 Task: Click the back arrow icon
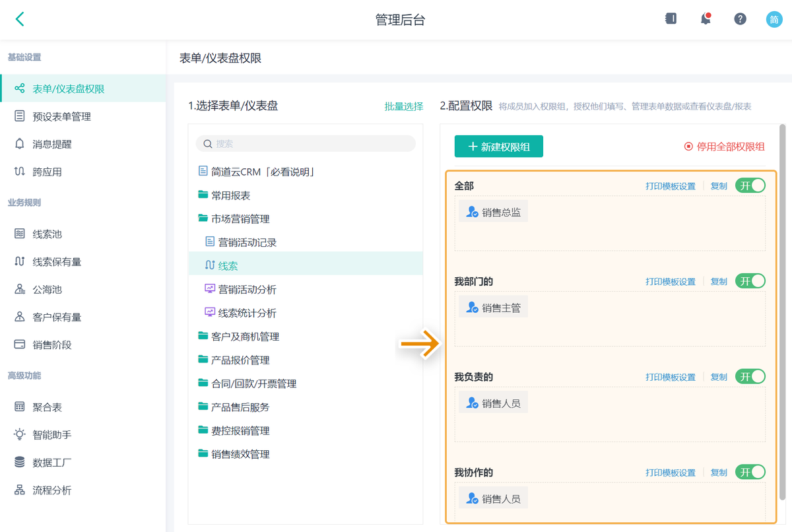20,19
